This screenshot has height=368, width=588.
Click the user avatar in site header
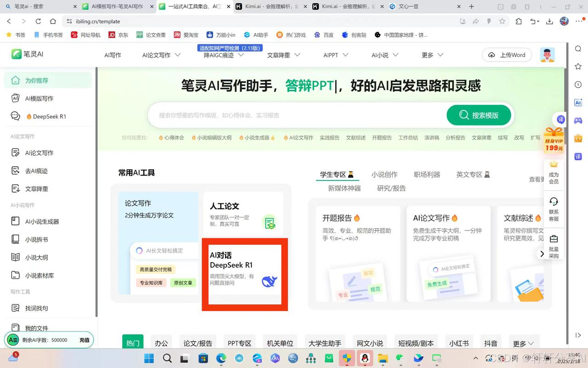tap(547, 55)
